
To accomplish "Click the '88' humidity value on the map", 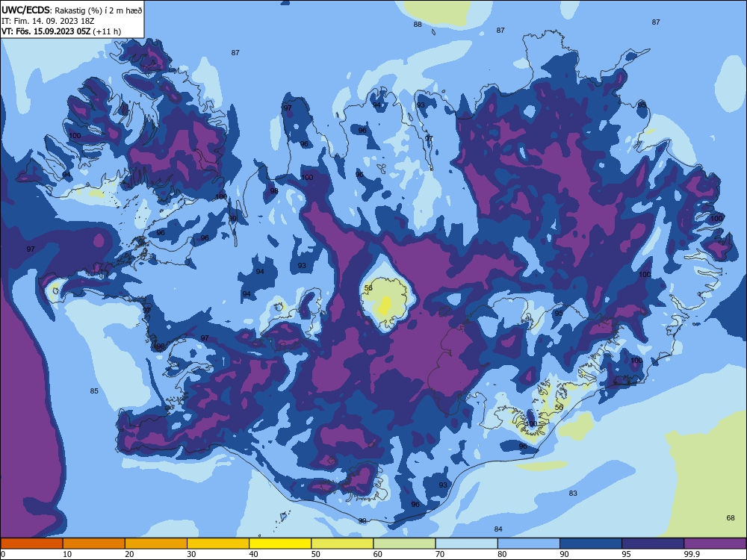I will point(418,25).
